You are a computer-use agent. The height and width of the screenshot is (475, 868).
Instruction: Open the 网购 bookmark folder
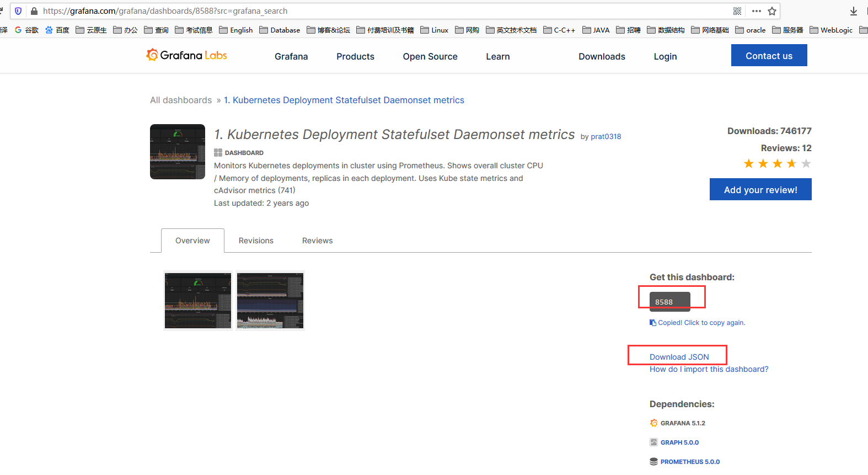pos(467,30)
